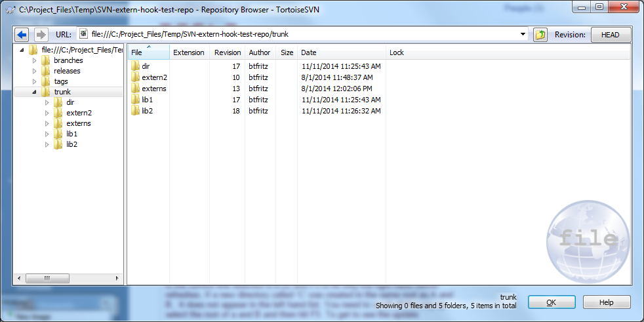Click the tree pane horizontal scrollbar thumb
Viewport: 644px width, 322px height.
point(47,279)
